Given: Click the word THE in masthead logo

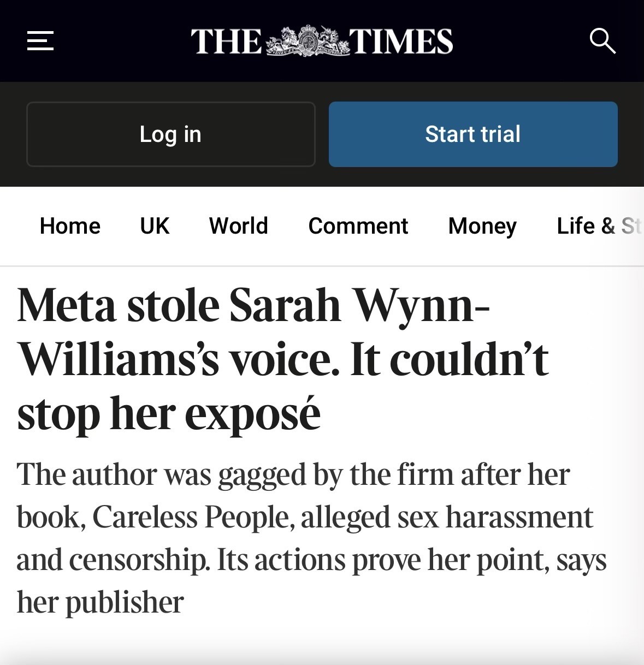Looking at the screenshot, I should click(x=226, y=41).
